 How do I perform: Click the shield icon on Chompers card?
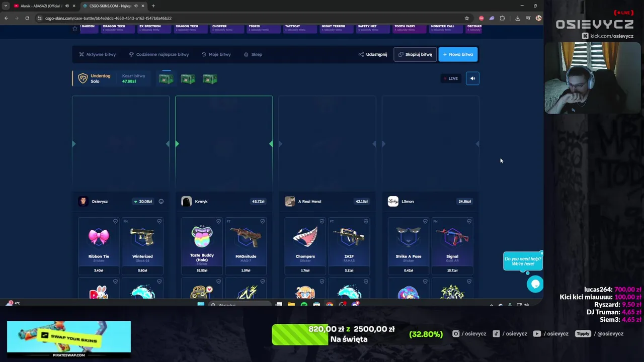coord(322,221)
